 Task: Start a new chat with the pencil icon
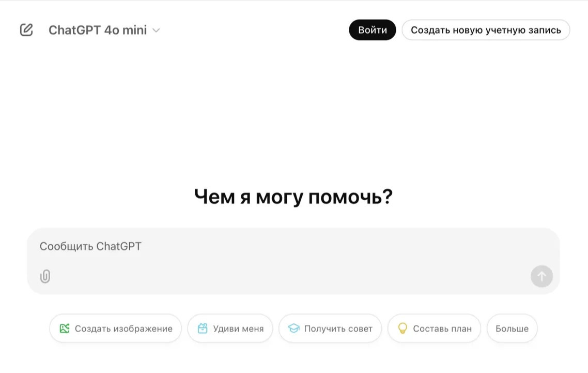[26, 30]
